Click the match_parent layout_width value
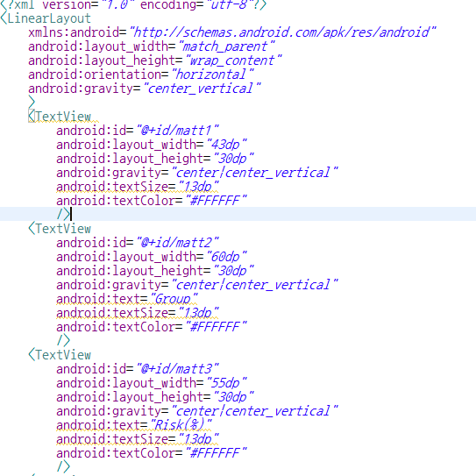476x476 pixels. 227,46
